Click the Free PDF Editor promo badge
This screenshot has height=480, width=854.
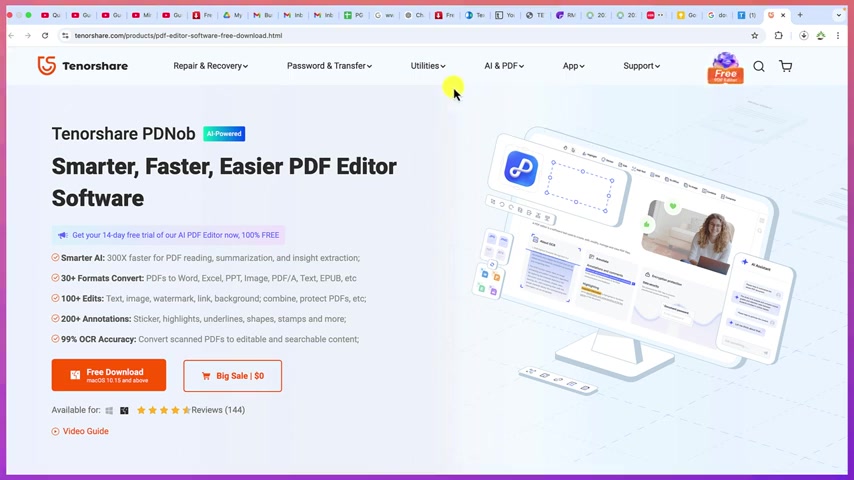point(725,68)
